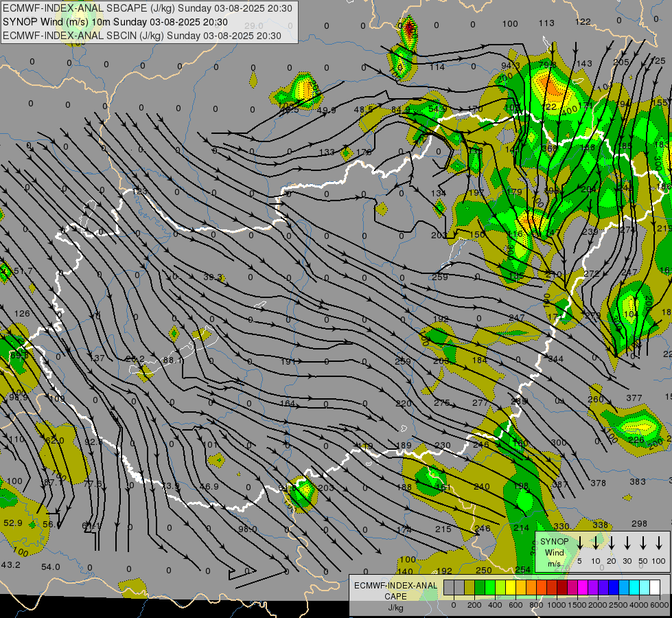
Task: Click the 600 tick label on CAPE scale
Action: tap(515, 605)
